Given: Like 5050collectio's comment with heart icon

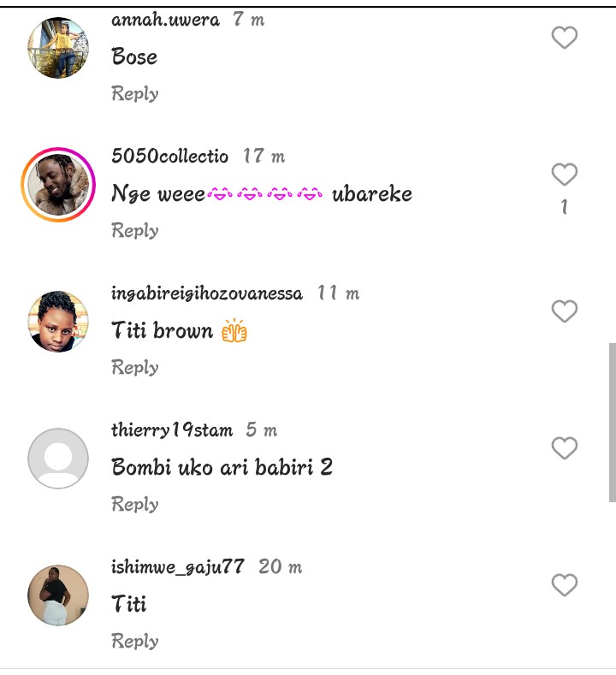Looking at the screenshot, I should [564, 175].
